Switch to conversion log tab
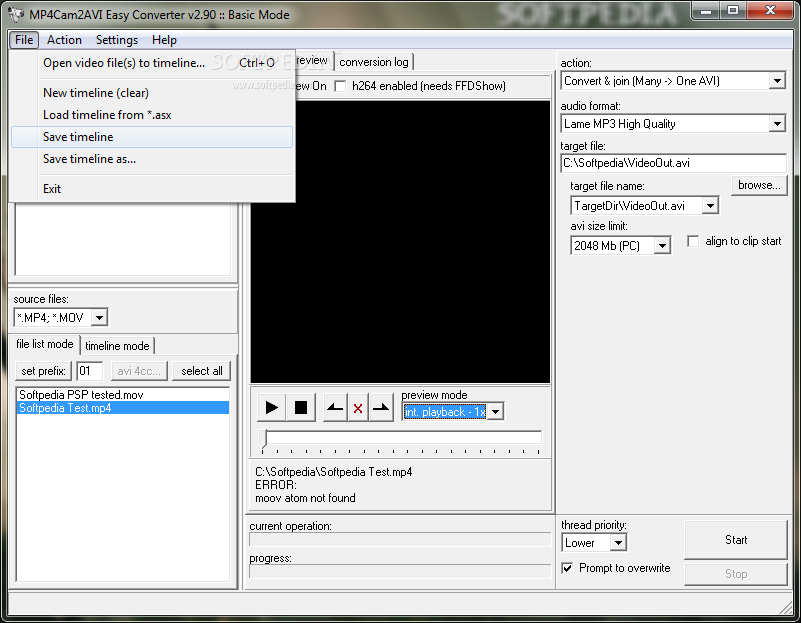 pos(374,62)
